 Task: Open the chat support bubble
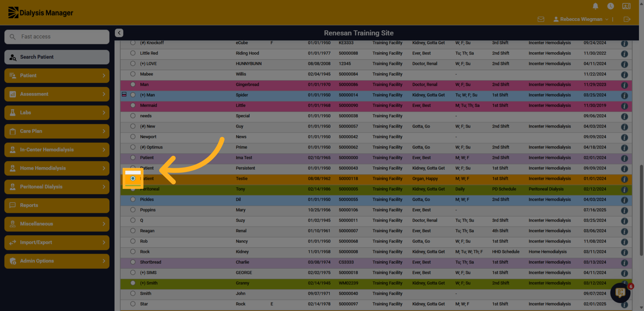click(x=620, y=292)
